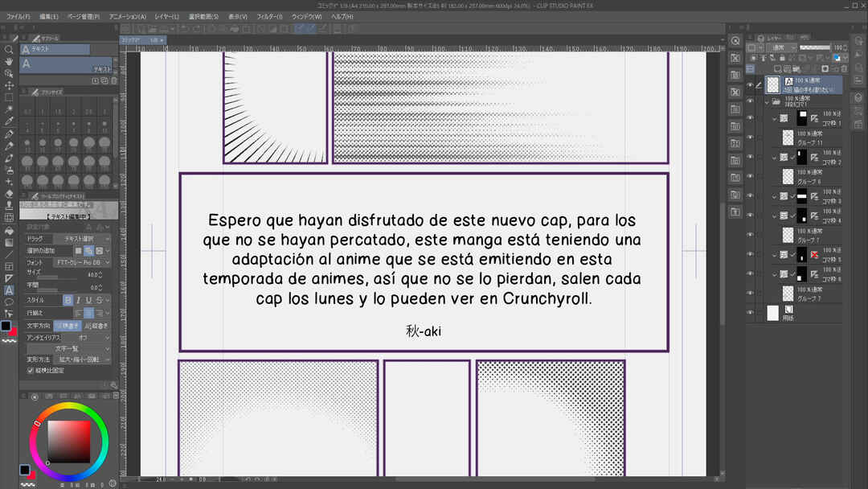Collapse the コマ枠 4 folder
Screen dimensions: 868x489
775,216
